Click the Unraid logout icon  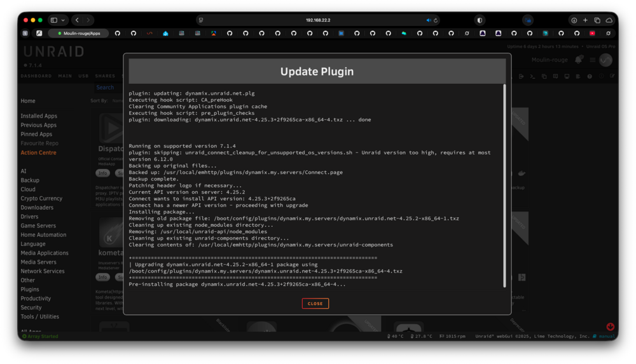click(x=522, y=76)
